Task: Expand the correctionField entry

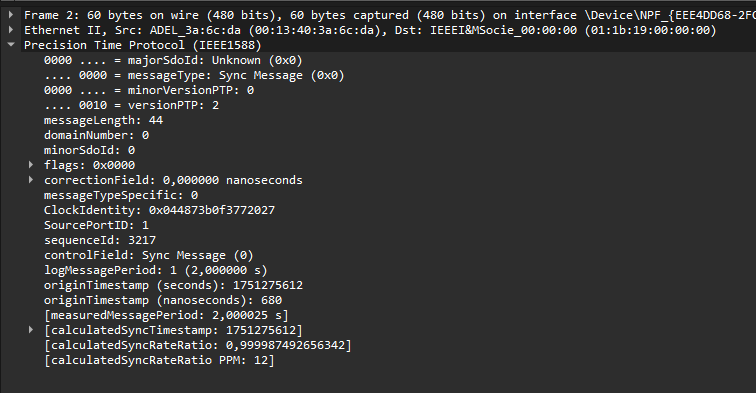Action: 31,180
